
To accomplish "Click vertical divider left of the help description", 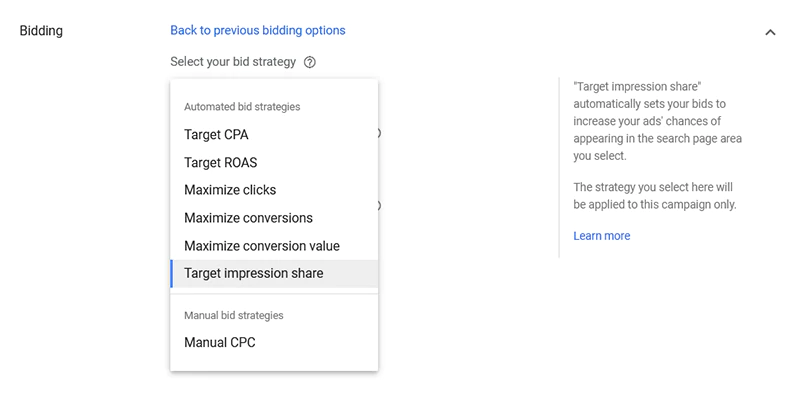I will tap(559, 168).
